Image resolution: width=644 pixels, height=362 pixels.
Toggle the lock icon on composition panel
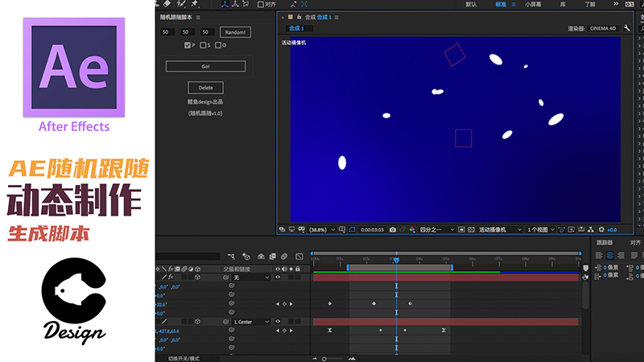coord(299,16)
